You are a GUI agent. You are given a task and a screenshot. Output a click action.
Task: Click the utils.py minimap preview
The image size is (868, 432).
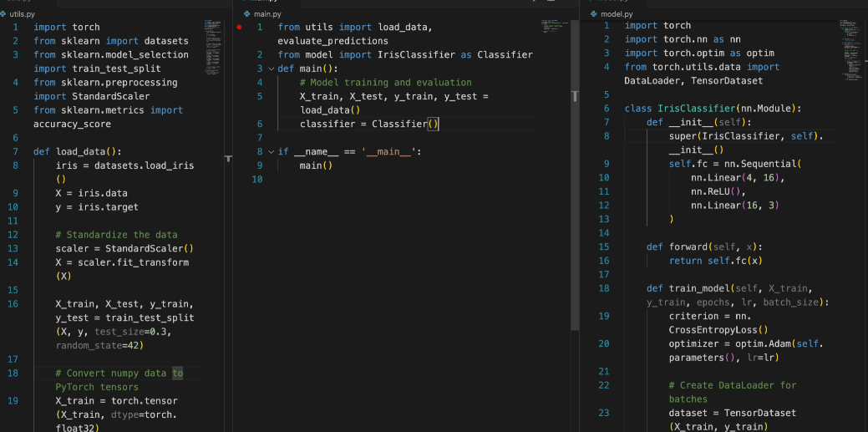coord(212,48)
